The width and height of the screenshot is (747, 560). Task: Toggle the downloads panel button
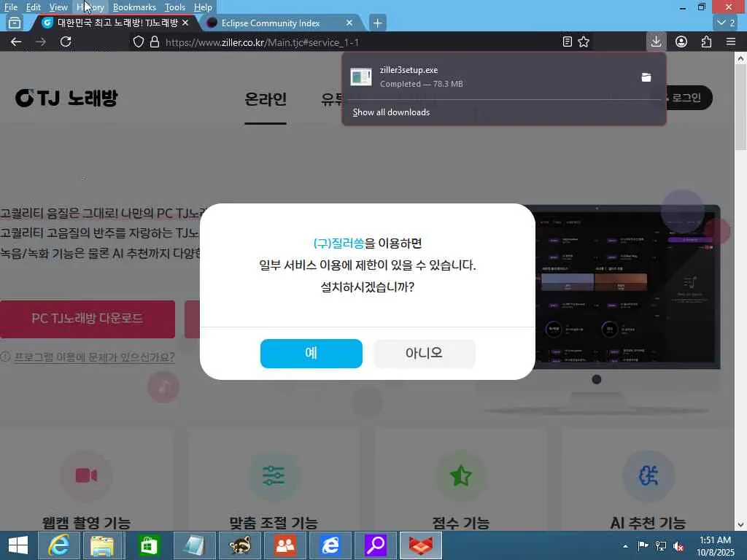[656, 42]
